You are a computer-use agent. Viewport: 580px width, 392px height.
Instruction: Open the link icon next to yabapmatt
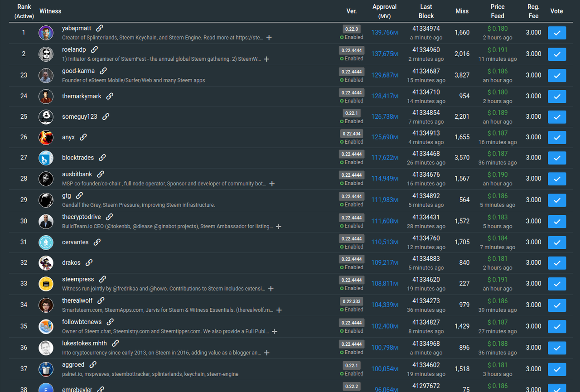click(x=100, y=28)
